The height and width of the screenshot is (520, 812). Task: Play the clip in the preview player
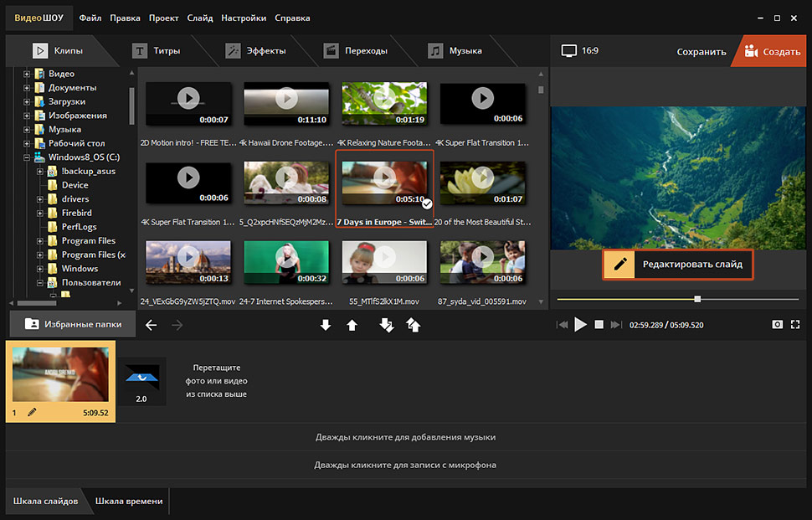click(580, 325)
